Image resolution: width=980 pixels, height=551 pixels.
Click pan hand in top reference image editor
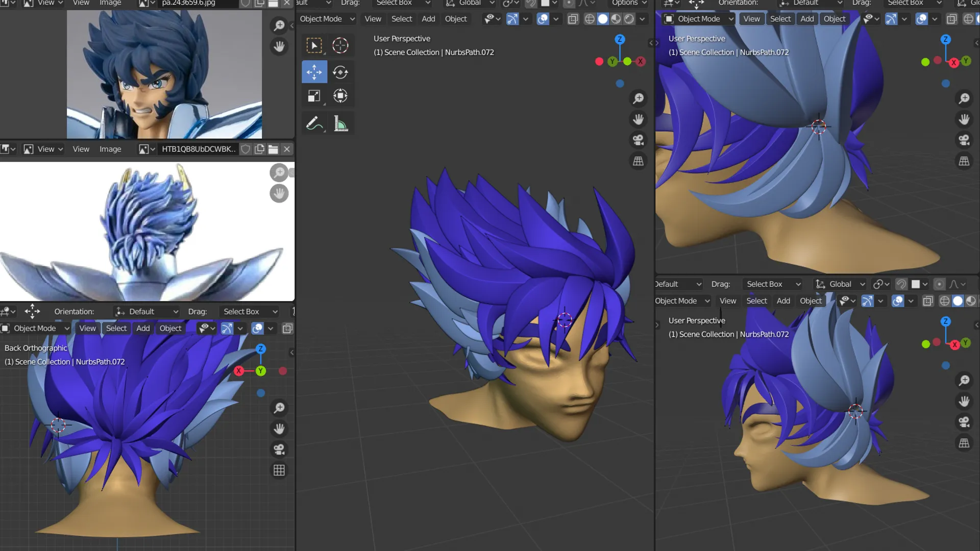(279, 46)
